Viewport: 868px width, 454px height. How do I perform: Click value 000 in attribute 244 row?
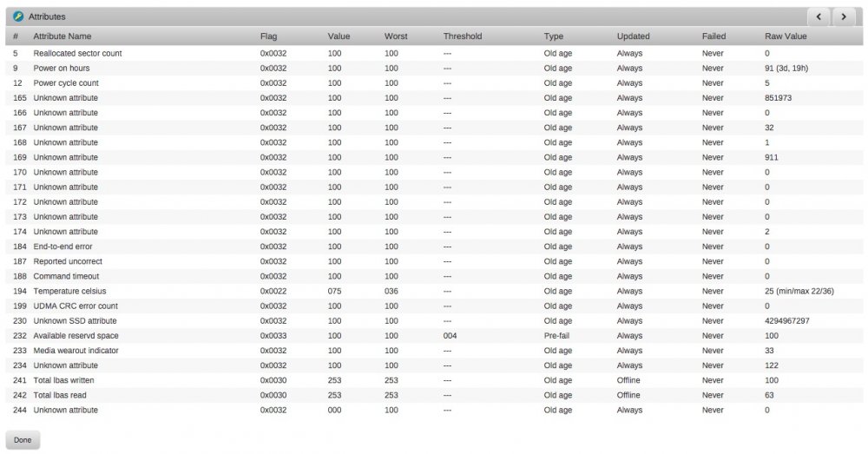334,411
